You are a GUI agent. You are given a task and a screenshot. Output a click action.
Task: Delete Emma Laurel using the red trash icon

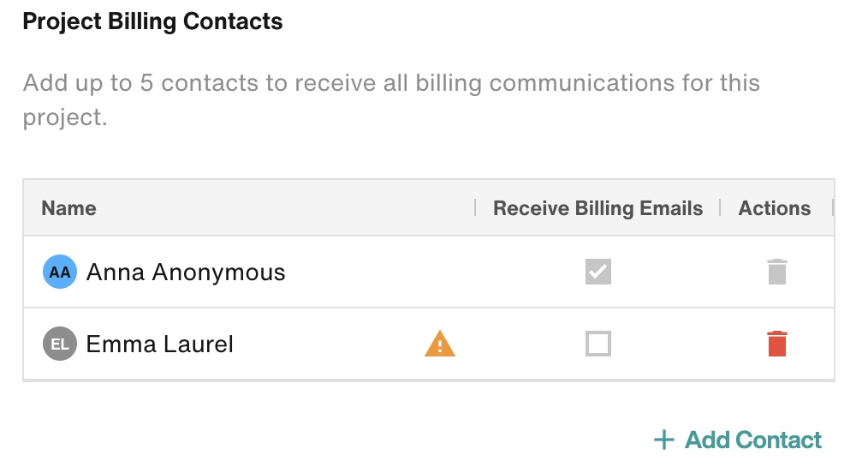point(777,344)
